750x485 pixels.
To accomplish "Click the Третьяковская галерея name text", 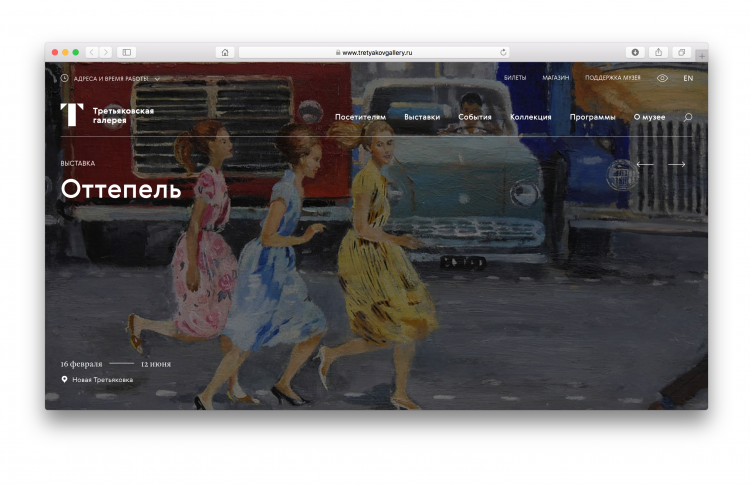I will pos(123,115).
